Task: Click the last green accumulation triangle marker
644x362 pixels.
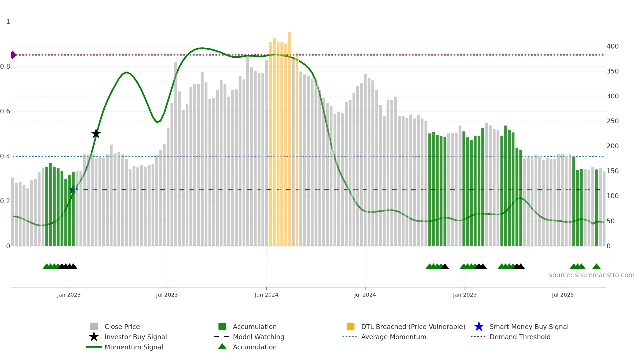Action: [x=596, y=266]
